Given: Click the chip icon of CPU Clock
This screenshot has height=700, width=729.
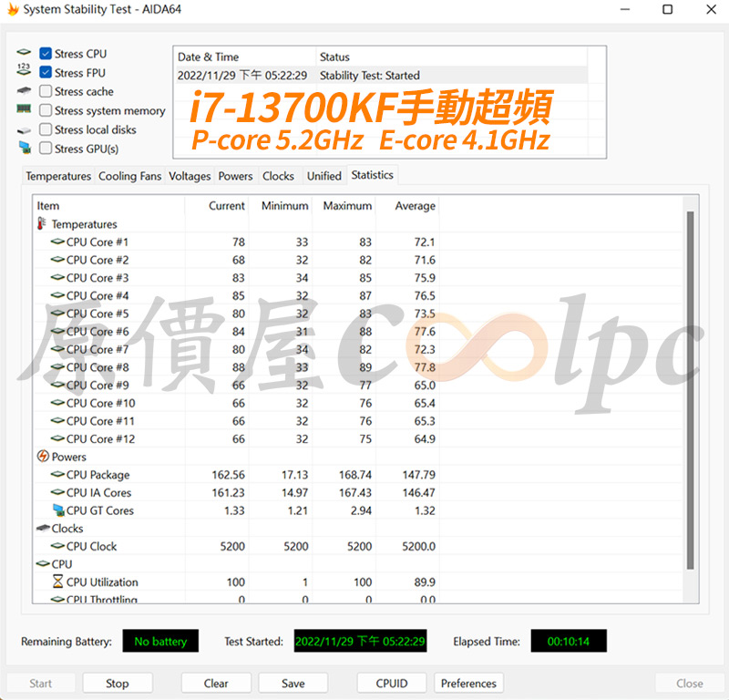Looking at the screenshot, I should click(x=57, y=546).
